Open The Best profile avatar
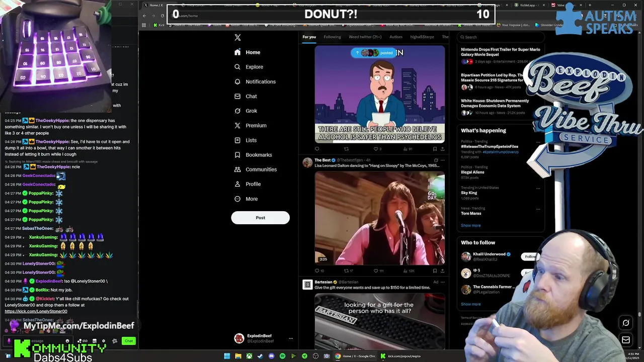This screenshot has width=644, height=362. coord(307,162)
